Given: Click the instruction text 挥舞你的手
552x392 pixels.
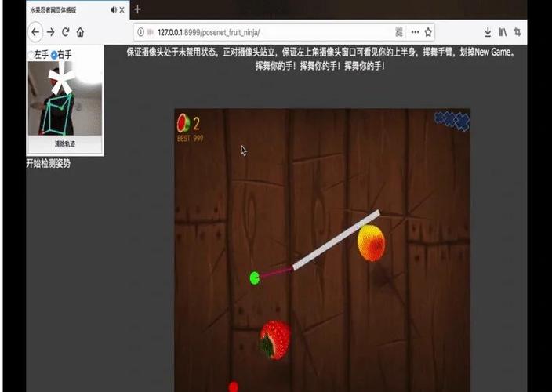Looking at the screenshot, I should pos(321,66).
